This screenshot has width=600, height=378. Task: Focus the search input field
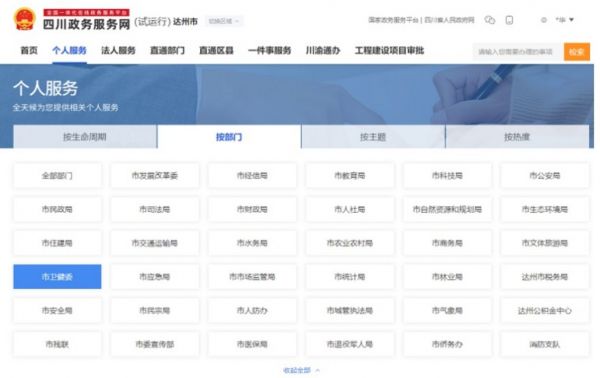tap(518, 52)
